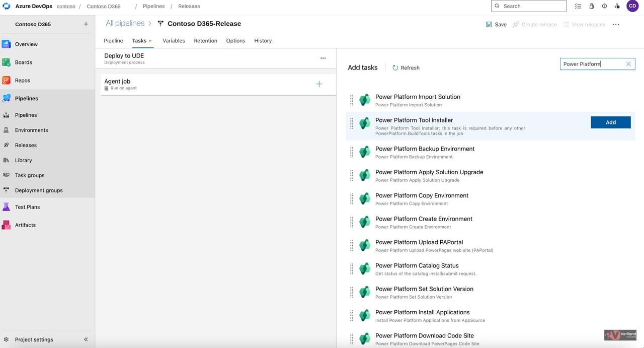Click the Contoso D365 project name in sidebar
This screenshot has height=348, width=644.
[33, 24]
